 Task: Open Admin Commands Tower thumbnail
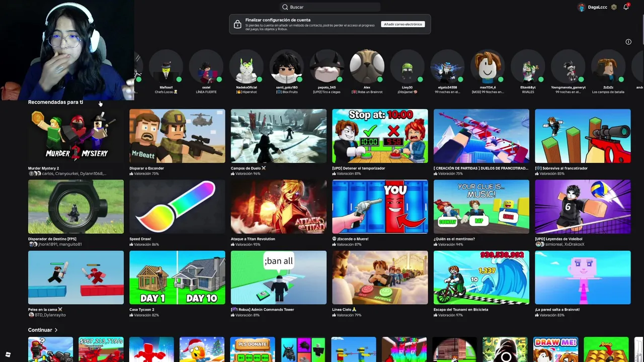pyautogui.click(x=279, y=278)
